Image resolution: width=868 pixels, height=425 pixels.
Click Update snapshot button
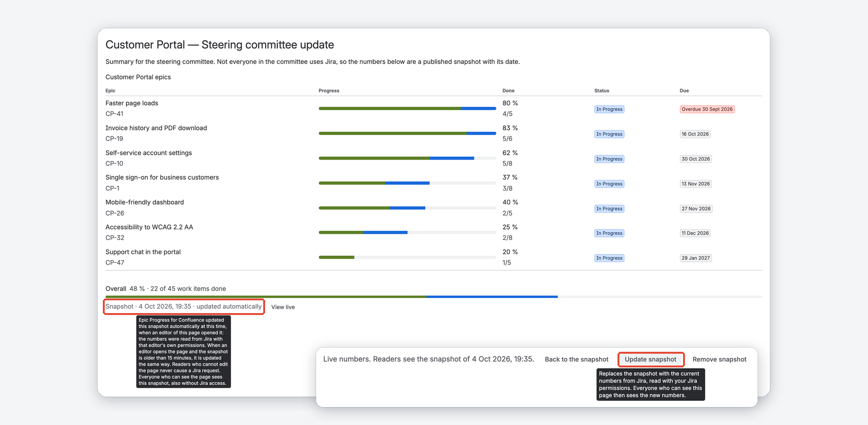point(651,359)
